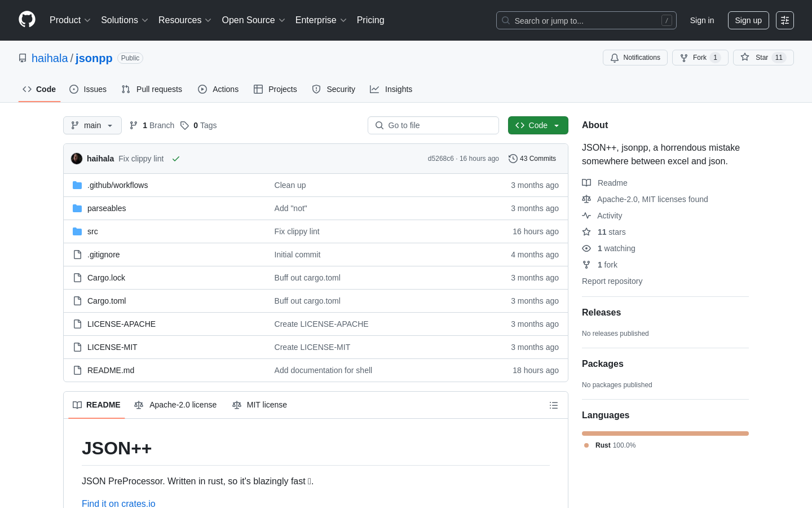Open the command palette icon in header
This screenshot has height=508, width=812.
(x=785, y=20)
